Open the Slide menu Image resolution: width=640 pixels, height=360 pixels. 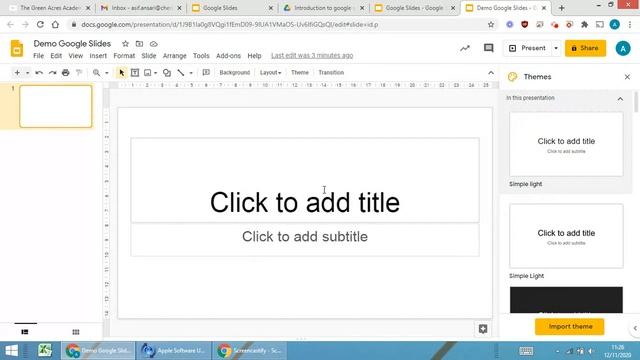pyautogui.click(x=149, y=56)
